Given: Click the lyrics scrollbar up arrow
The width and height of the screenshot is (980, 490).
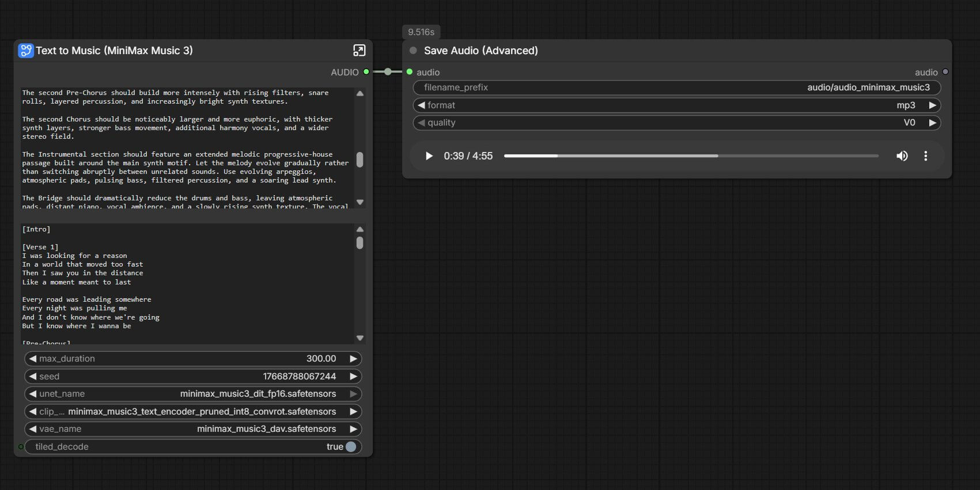Looking at the screenshot, I should [x=360, y=229].
